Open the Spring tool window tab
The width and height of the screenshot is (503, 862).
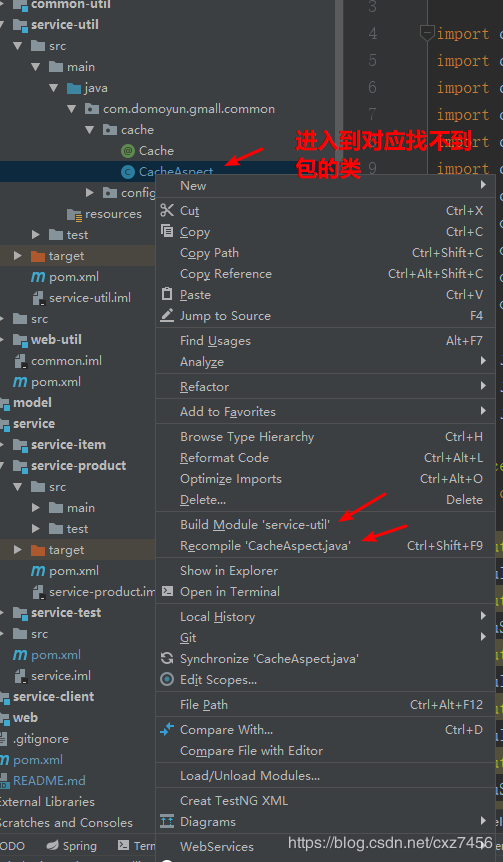click(x=71, y=846)
